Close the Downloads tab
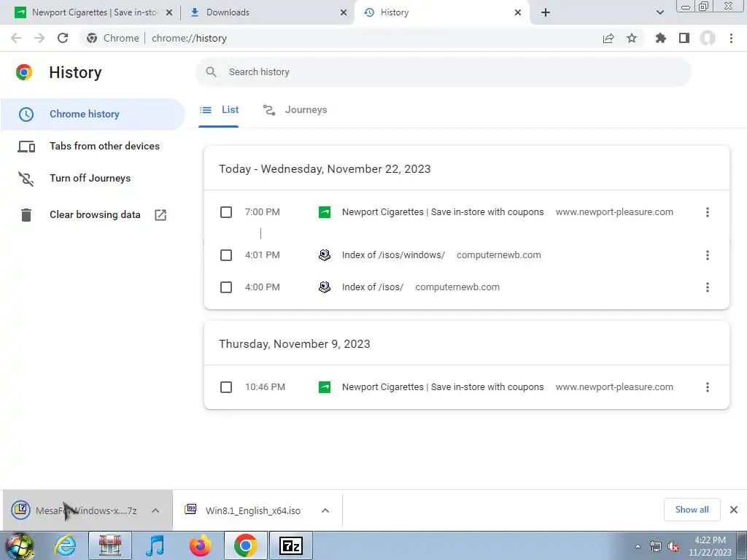This screenshot has width=747, height=560. pos(344,12)
